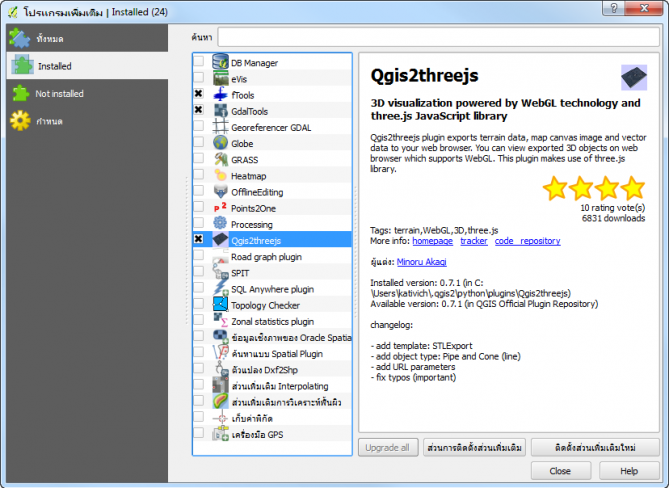Click the Oracle Spatial plugin icon
The image size is (669, 488).
pyautogui.click(x=220, y=337)
